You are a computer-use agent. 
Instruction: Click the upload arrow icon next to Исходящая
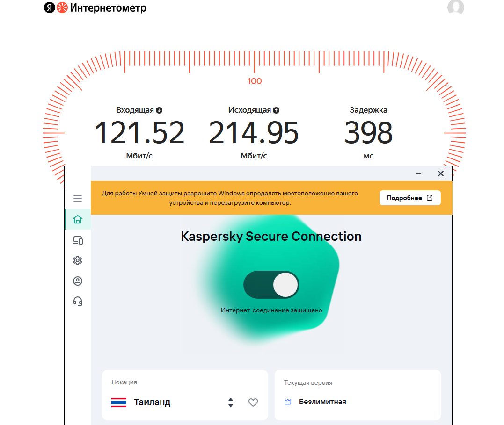(276, 110)
